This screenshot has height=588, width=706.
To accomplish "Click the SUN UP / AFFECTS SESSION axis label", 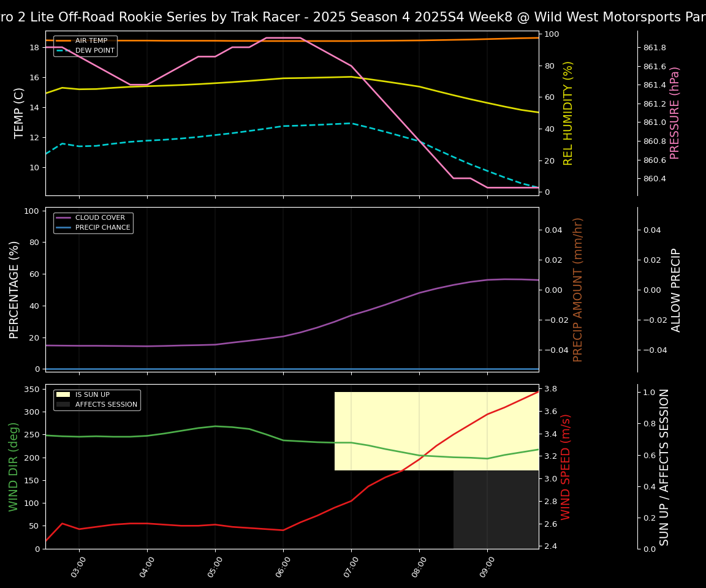I will 664,466.
